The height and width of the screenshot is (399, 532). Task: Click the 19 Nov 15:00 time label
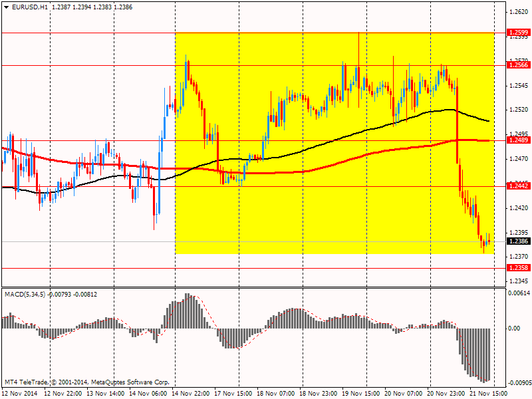click(x=361, y=393)
